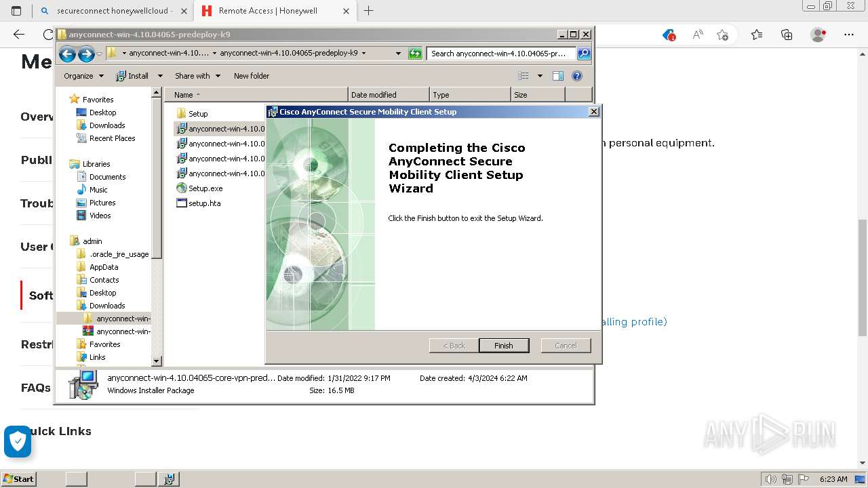Open Recent Places in navigation pane
Screen dimensions: 868x488
(x=112, y=138)
